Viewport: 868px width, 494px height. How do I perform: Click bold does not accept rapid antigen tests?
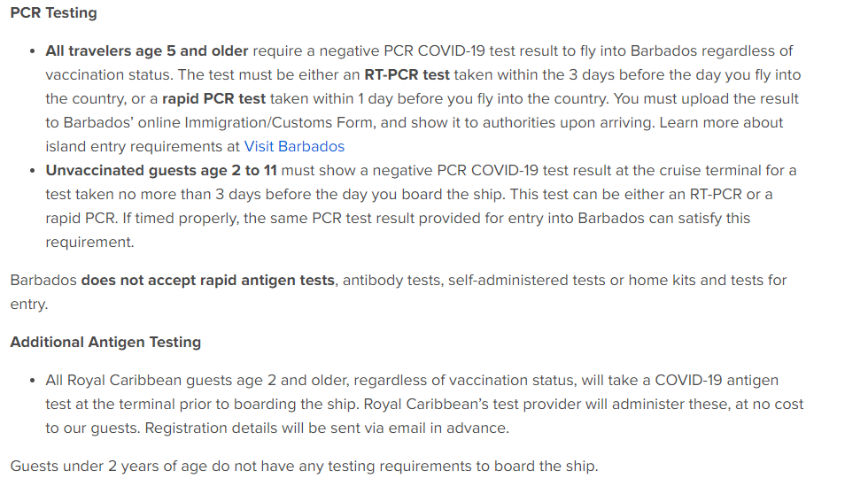coord(207,280)
